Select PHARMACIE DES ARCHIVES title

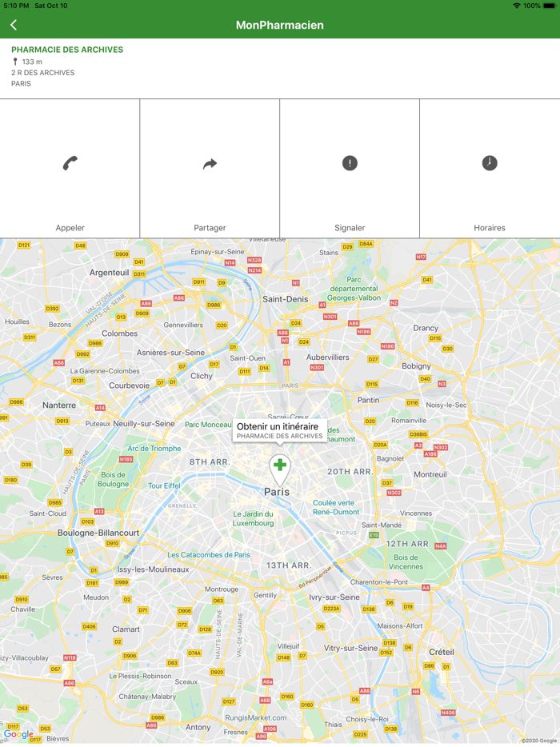point(67,50)
